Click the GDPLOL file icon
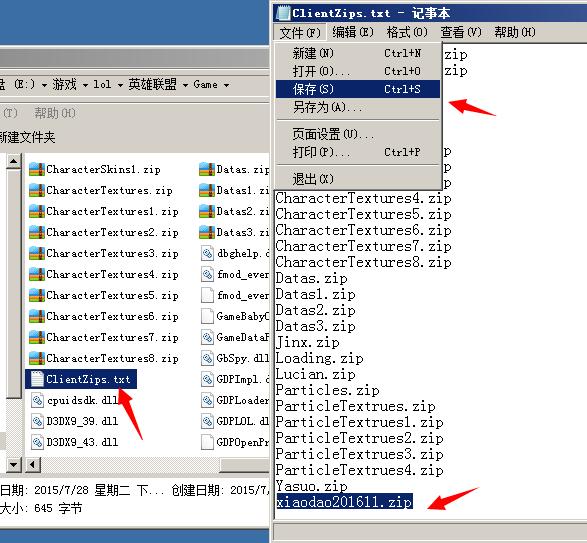This screenshot has width=587, height=543. click(x=207, y=421)
